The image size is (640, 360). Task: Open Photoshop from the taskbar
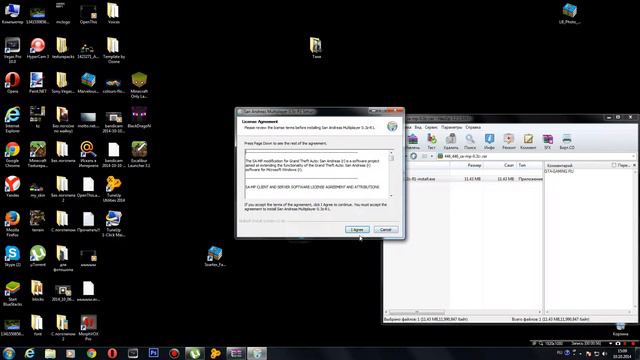point(153,353)
